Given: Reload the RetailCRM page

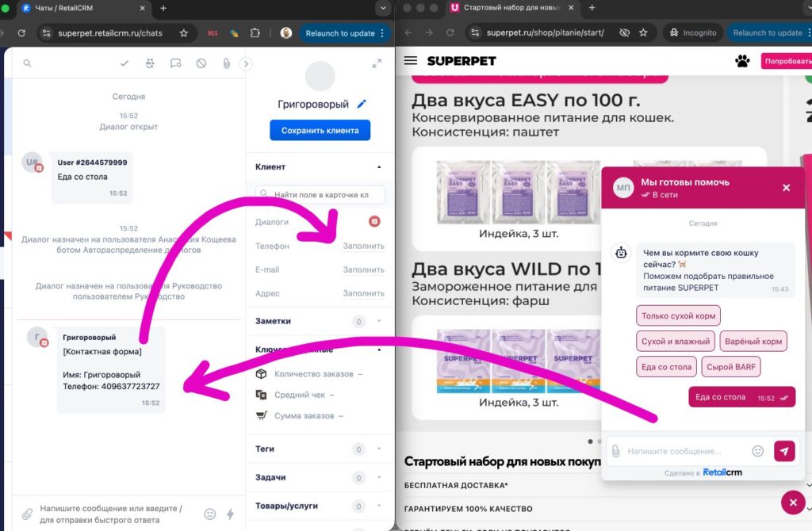Looking at the screenshot, I should pos(21,33).
